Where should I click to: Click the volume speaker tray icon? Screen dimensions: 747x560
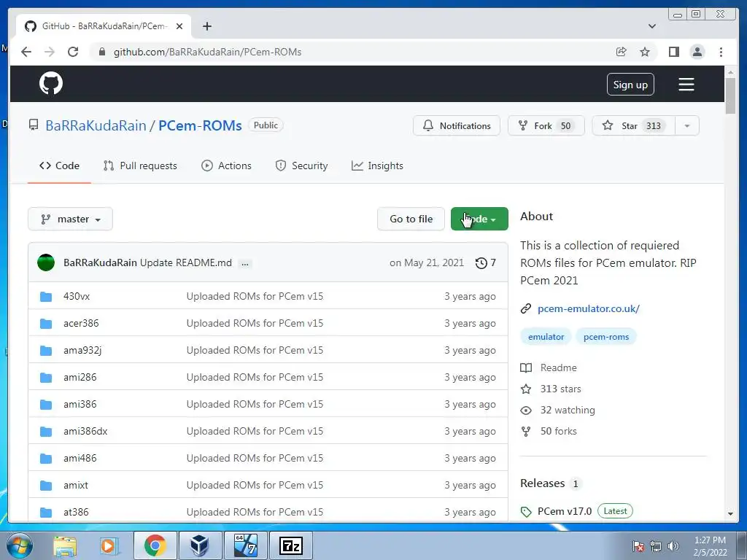[x=673, y=546]
